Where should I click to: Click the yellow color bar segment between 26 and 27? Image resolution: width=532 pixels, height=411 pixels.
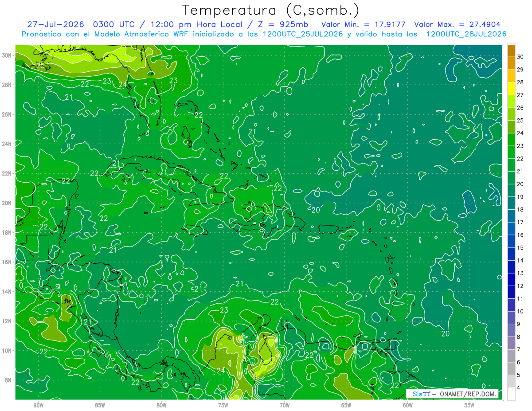coord(512,102)
